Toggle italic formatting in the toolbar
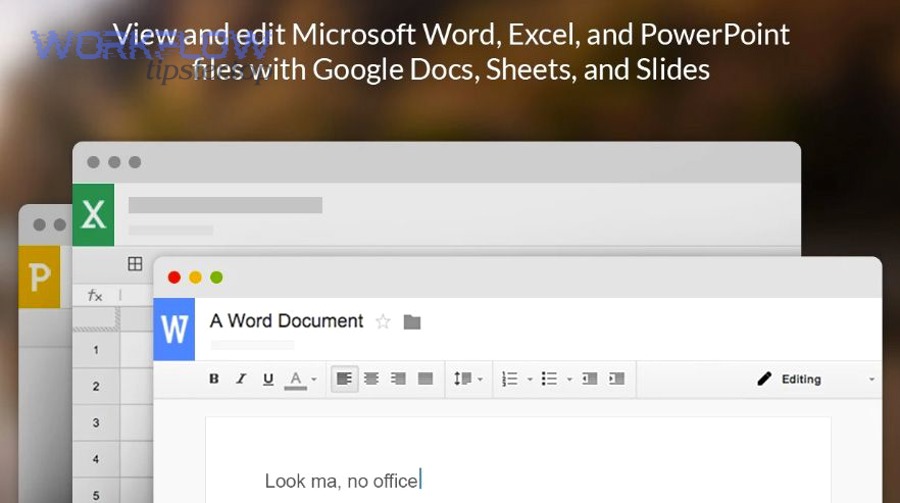Viewport: 900px width, 503px height. pos(241,379)
